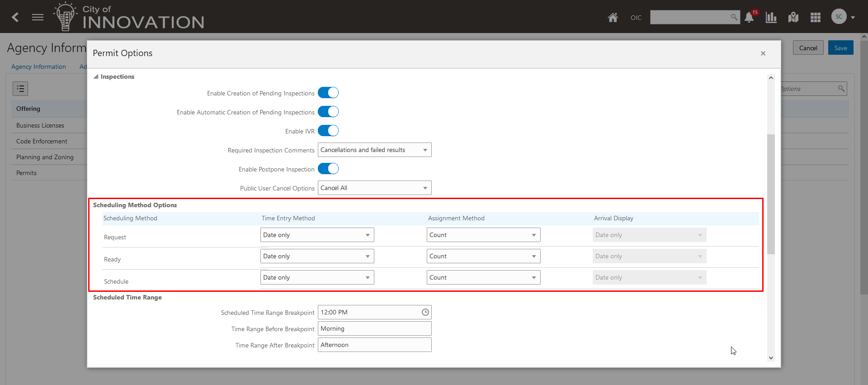Click the Request scheduling method row label
The image size is (868, 385).
coord(115,237)
